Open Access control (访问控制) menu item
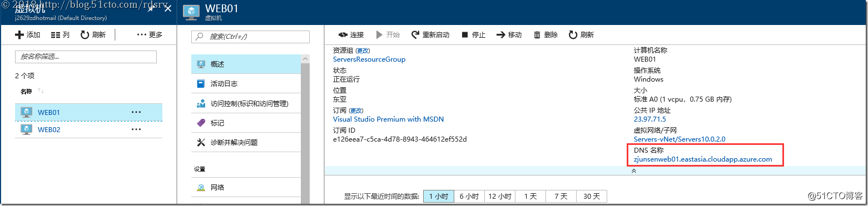The image size is (868, 206). click(246, 103)
